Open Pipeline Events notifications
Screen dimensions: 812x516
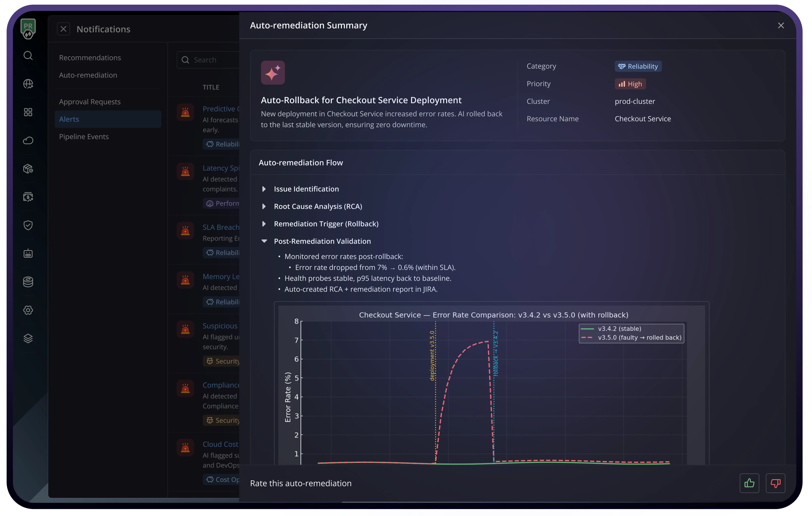pos(84,137)
